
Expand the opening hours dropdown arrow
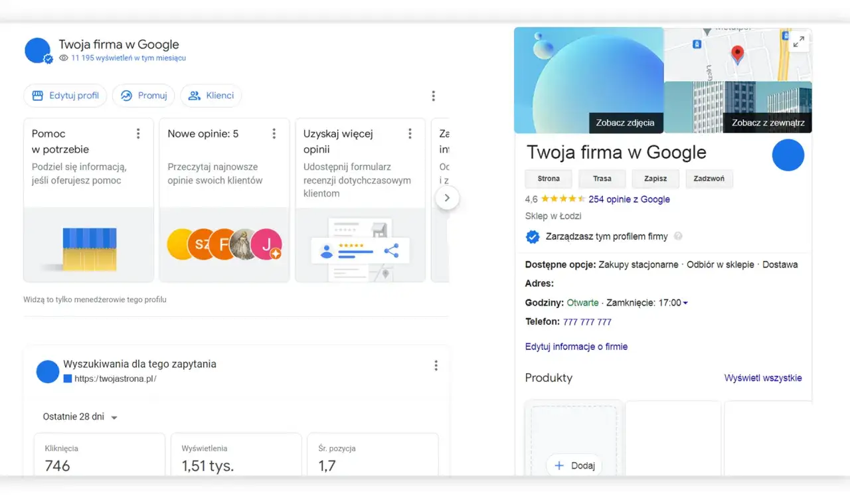685,303
